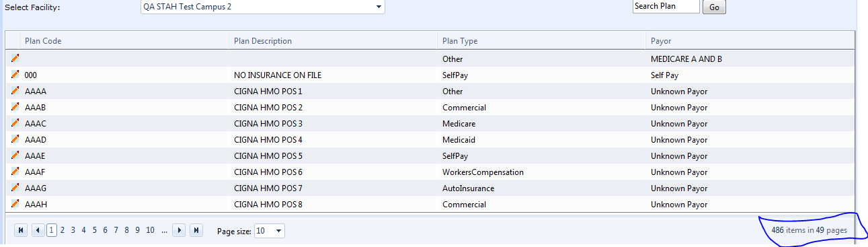Click plan code AAAH text

[x=36, y=204]
